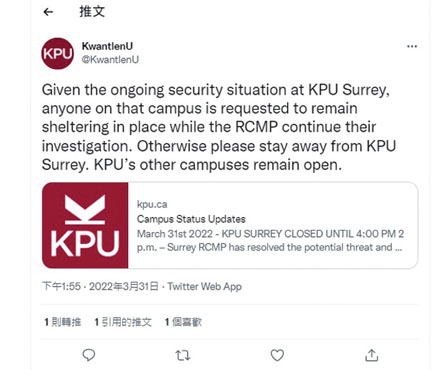Viewport: 448px width, 370px height.
Task: Open the three-dot more options menu
Action: click(412, 46)
